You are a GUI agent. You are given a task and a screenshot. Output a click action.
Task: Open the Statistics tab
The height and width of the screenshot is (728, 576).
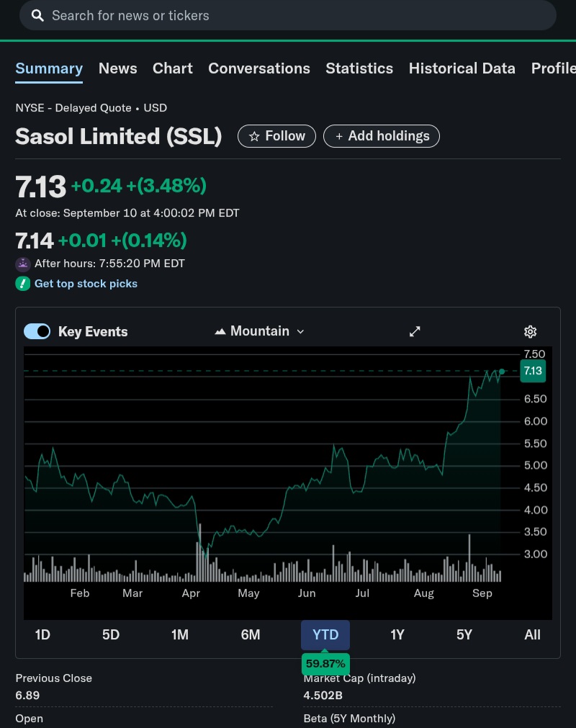(359, 68)
